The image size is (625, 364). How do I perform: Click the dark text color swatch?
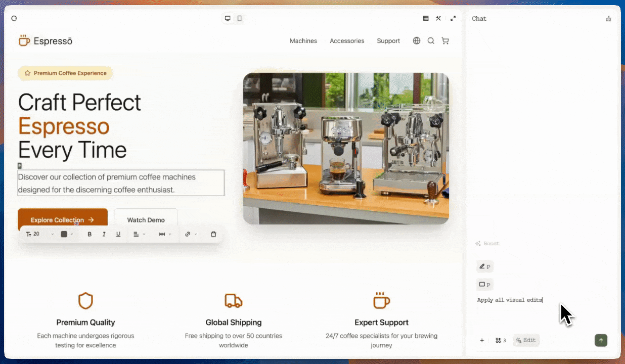[64, 234]
